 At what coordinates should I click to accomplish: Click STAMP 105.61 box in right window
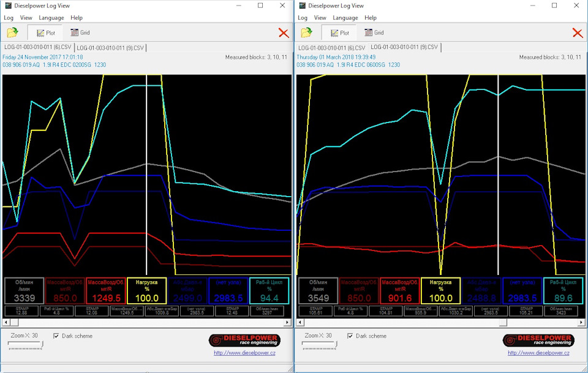316,311
